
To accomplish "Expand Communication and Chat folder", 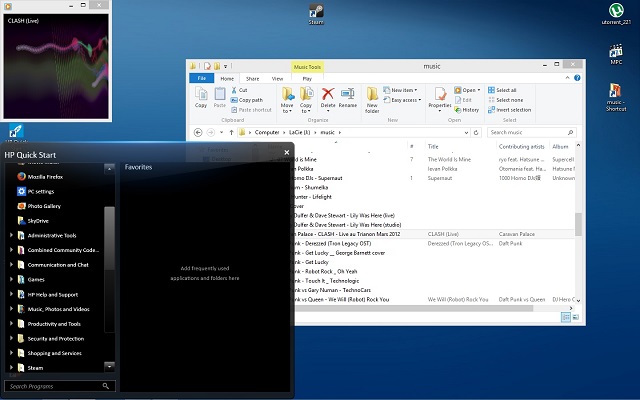I will (x=11, y=264).
